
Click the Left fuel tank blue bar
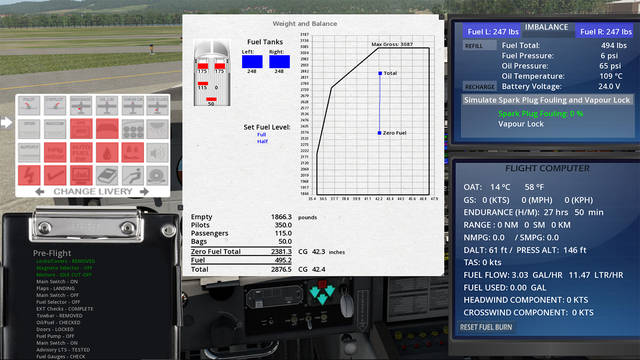point(252,62)
